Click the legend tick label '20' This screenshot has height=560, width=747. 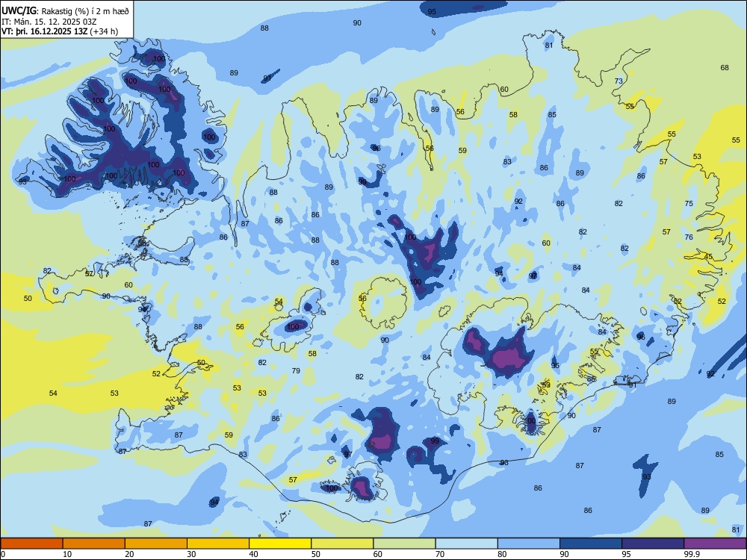[129, 554]
